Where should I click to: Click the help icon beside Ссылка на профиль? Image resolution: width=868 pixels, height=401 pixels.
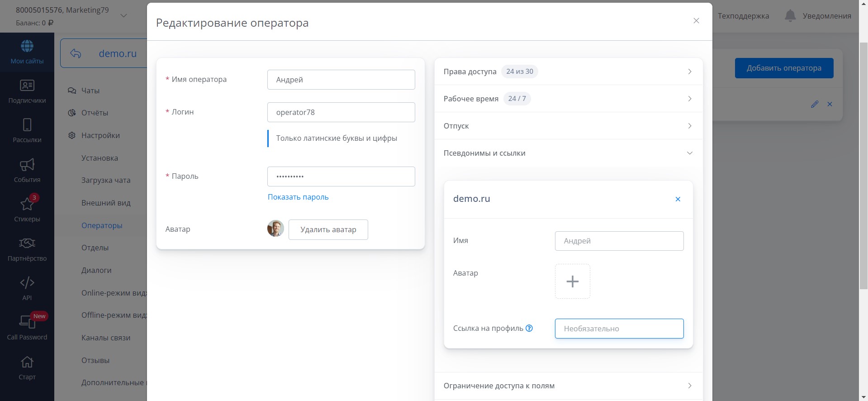pos(529,329)
